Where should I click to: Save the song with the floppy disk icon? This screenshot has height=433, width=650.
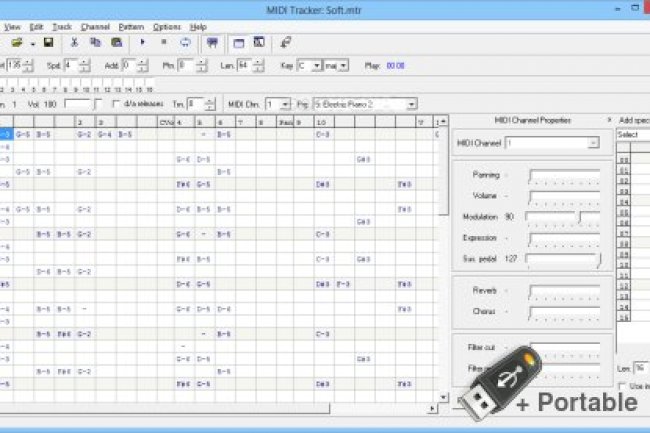49,43
